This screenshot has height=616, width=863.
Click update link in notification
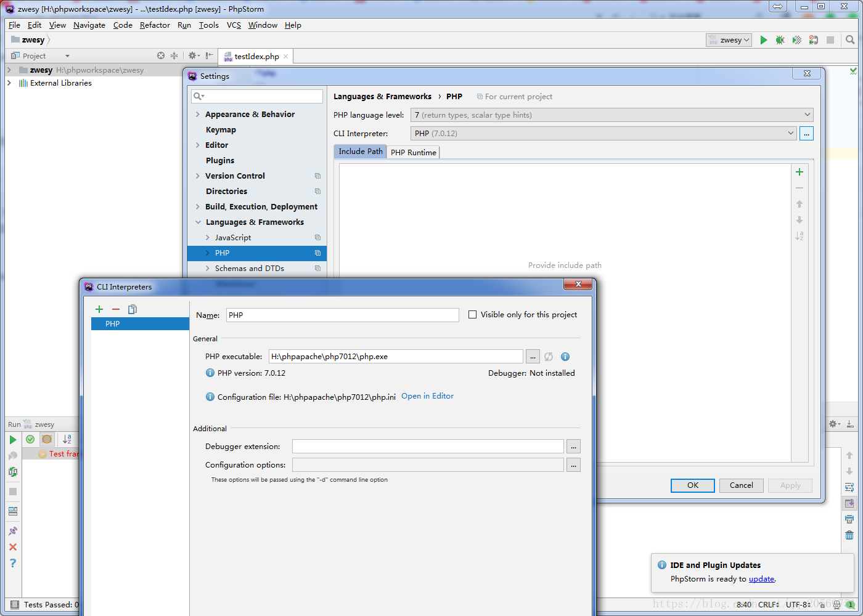[761, 579]
